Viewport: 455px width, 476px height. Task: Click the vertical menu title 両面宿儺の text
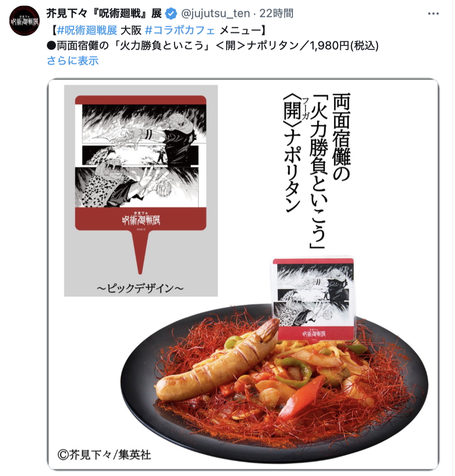click(x=342, y=137)
